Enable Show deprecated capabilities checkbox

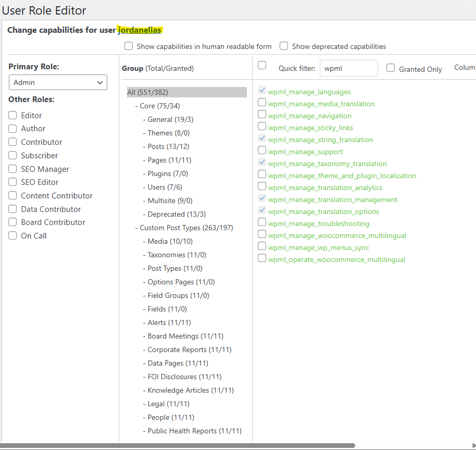(x=284, y=46)
